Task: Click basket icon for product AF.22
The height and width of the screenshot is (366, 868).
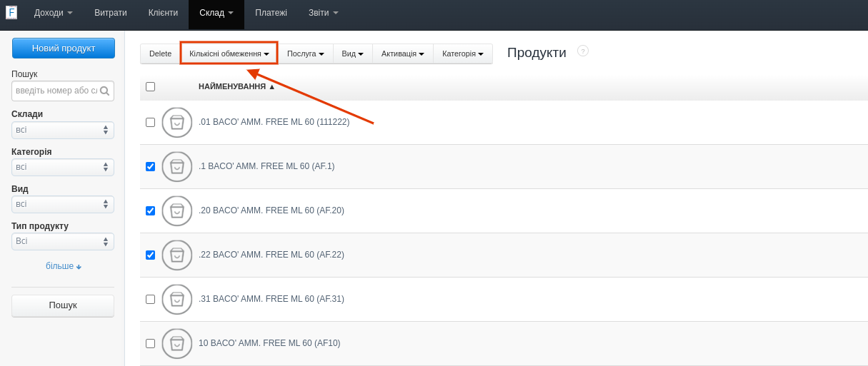Action: point(177,255)
